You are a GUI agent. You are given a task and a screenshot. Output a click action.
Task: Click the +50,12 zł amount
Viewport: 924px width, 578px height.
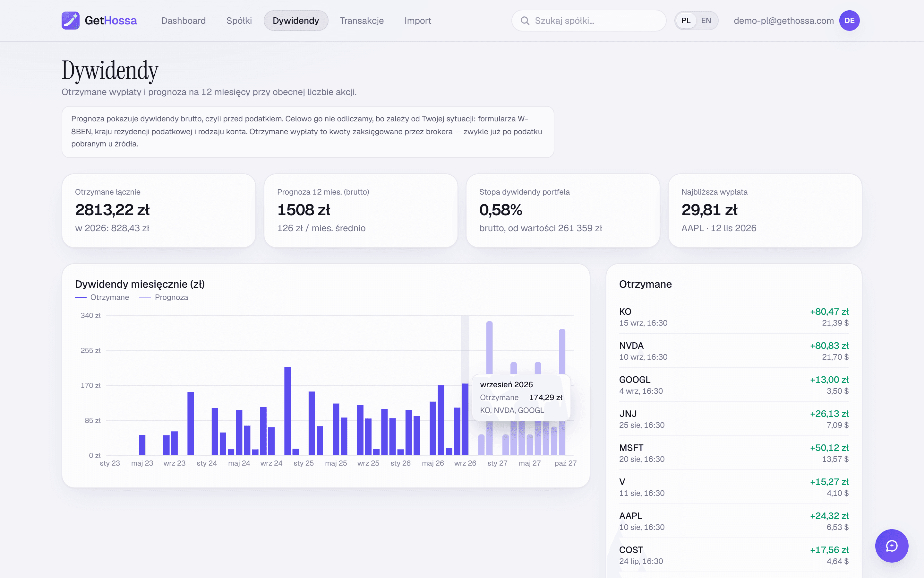(829, 448)
